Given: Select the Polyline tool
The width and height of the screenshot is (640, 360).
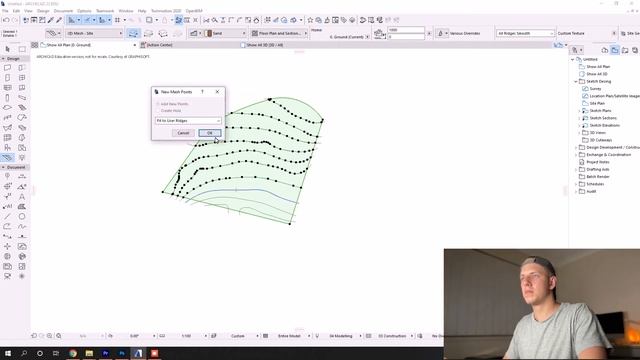Looking at the screenshot, I should 7,227.
